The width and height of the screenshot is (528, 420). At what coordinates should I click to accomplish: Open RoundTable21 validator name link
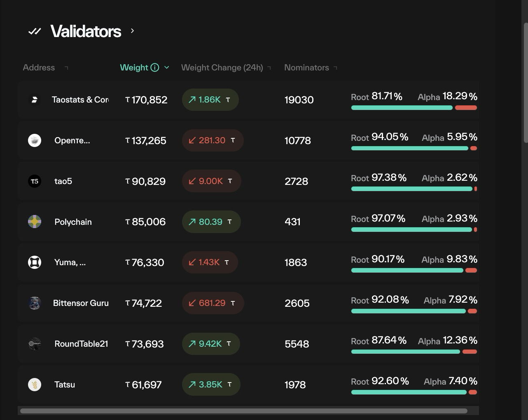(x=81, y=344)
